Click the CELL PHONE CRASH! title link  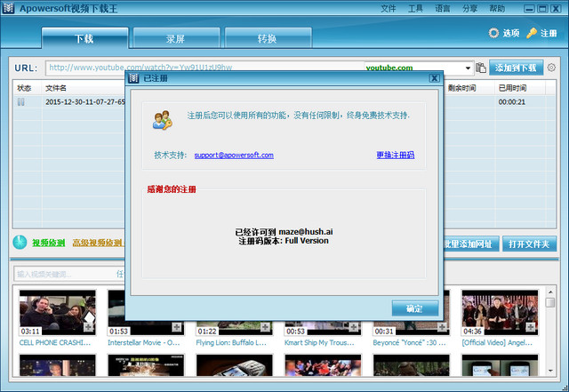[55, 342]
